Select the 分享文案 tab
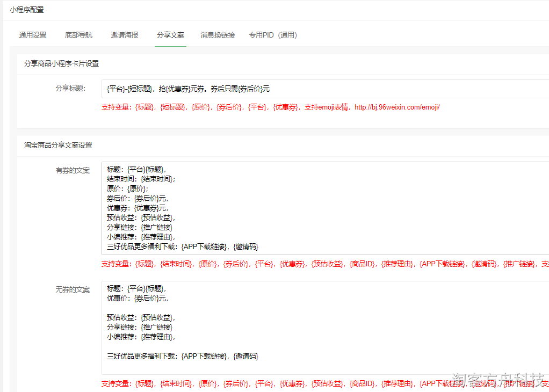Viewport: 549px width, 392px height. click(170, 35)
